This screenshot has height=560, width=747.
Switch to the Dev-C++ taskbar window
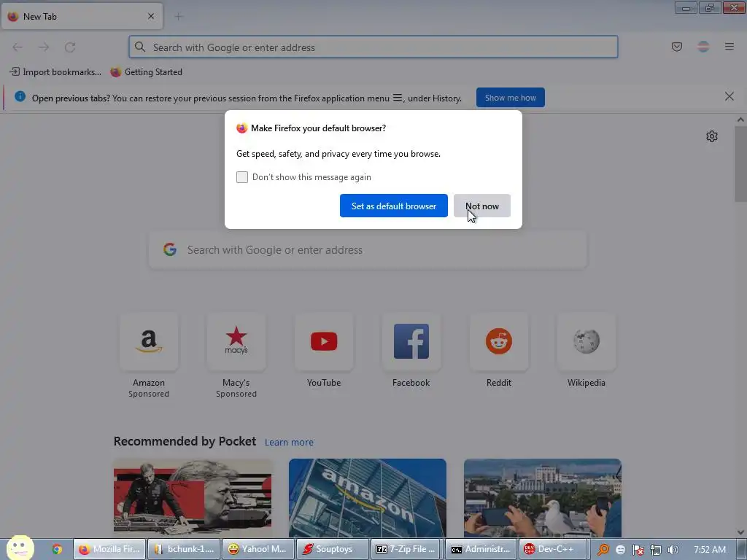(x=554, y=549)
